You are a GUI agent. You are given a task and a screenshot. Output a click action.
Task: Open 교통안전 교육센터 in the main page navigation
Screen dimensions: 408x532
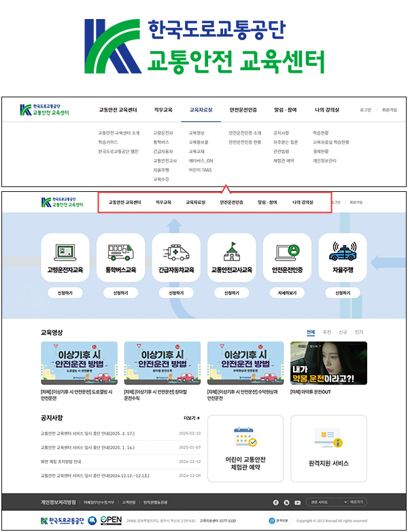pyautogui.click(x=125, y=202)
